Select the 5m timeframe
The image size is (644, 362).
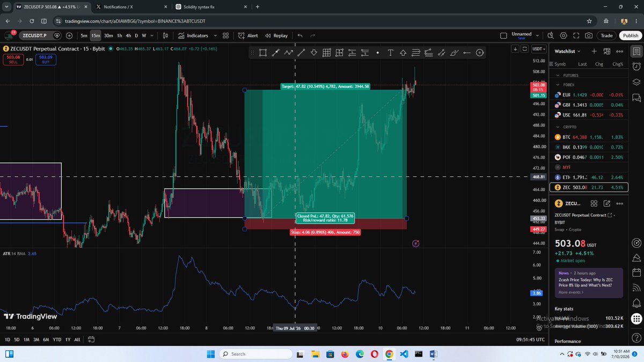coord(84,35)
